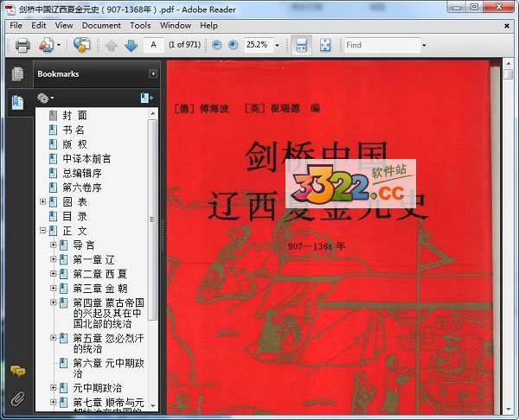Open the 第一章 辽 bookmark

(93, 259)
